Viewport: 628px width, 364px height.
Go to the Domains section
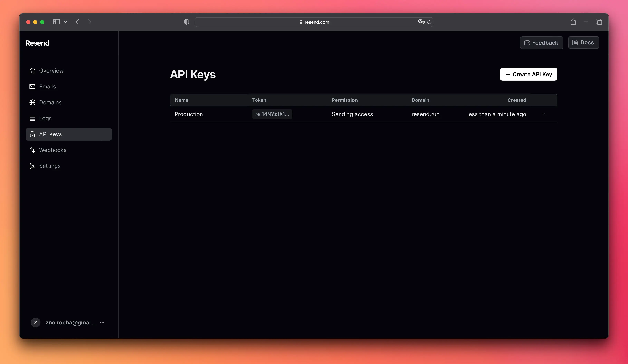click(x=50, y=102)
